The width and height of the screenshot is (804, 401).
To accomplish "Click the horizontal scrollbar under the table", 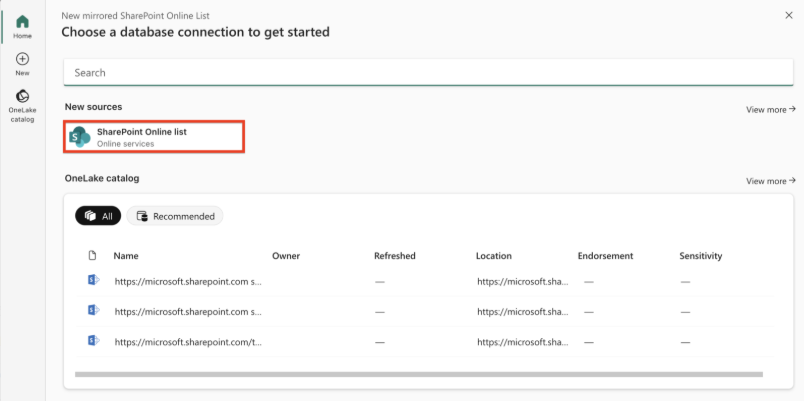I will 419,374.
